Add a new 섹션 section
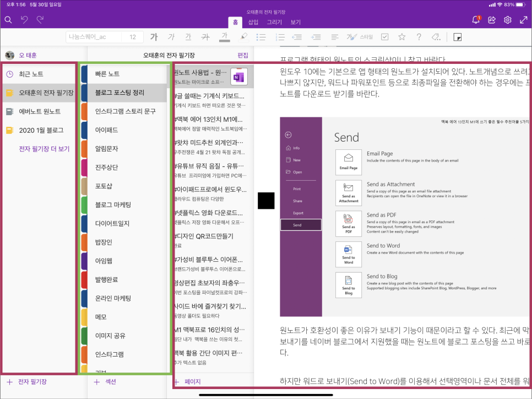 [105, 382]
